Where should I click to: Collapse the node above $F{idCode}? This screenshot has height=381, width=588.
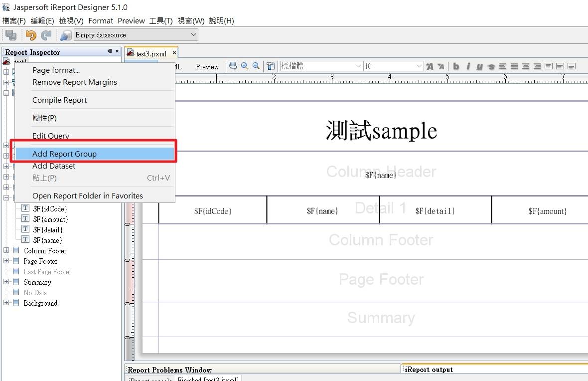(x=6, y=198)
